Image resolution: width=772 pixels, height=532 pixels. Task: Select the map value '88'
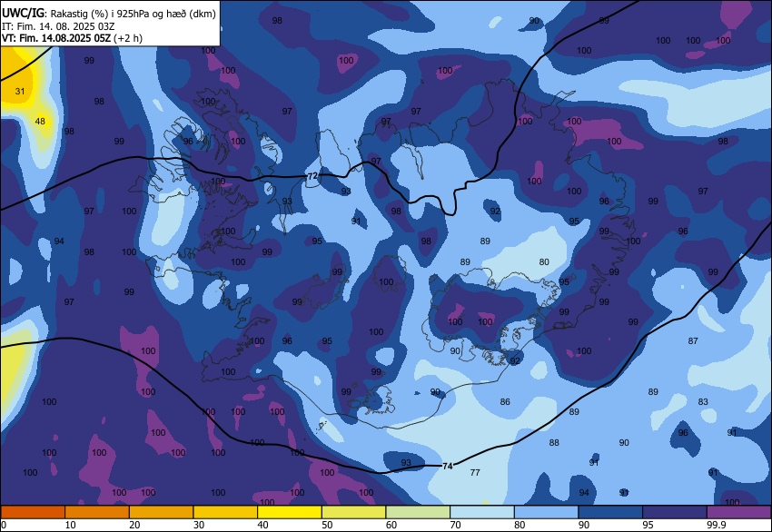(554, 442)
